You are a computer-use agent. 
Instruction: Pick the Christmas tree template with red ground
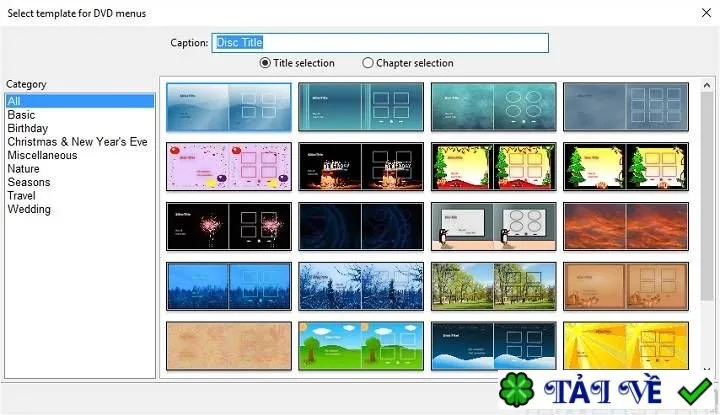[494, 167]
